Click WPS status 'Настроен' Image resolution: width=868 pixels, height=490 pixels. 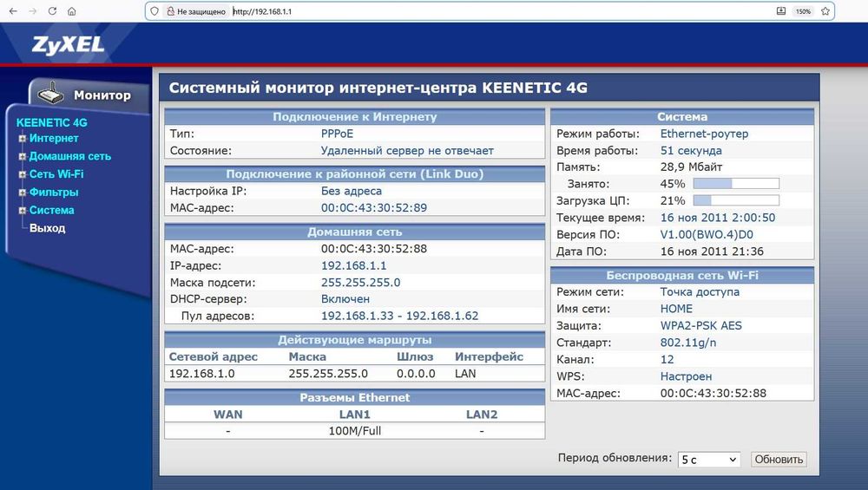pyautogui.click(x=687, y=376)
